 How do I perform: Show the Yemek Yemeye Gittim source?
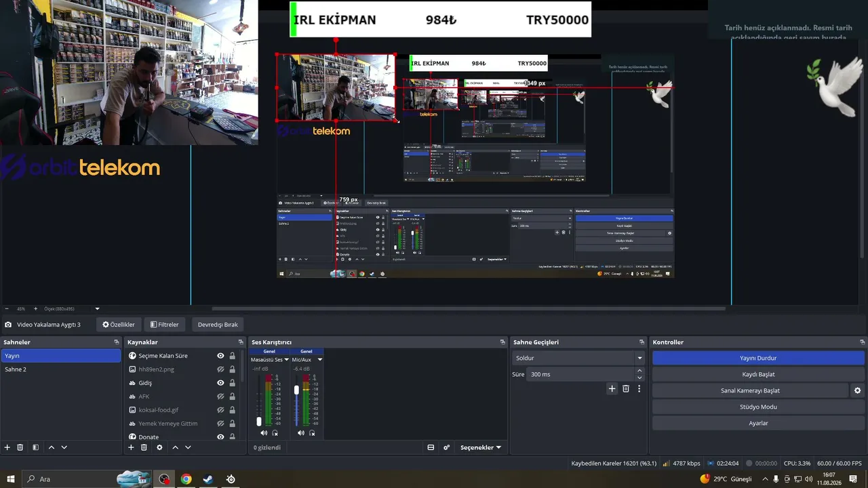[220, 424]
